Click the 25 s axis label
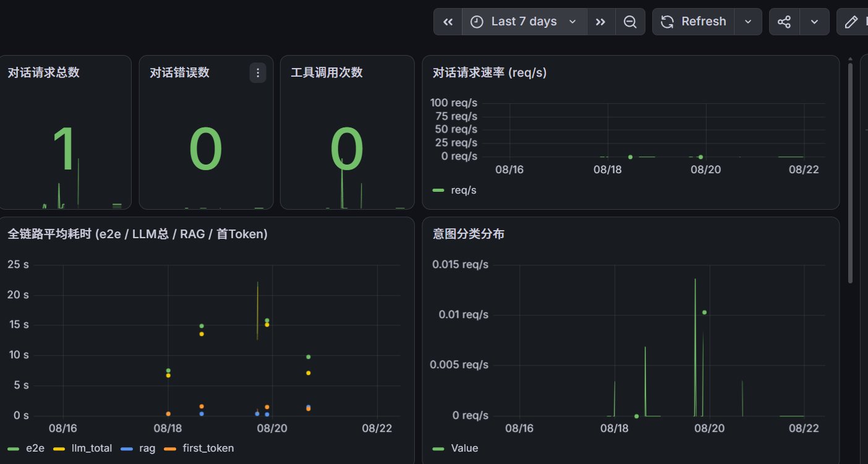 pyautogui.click(x=18, y=264)
